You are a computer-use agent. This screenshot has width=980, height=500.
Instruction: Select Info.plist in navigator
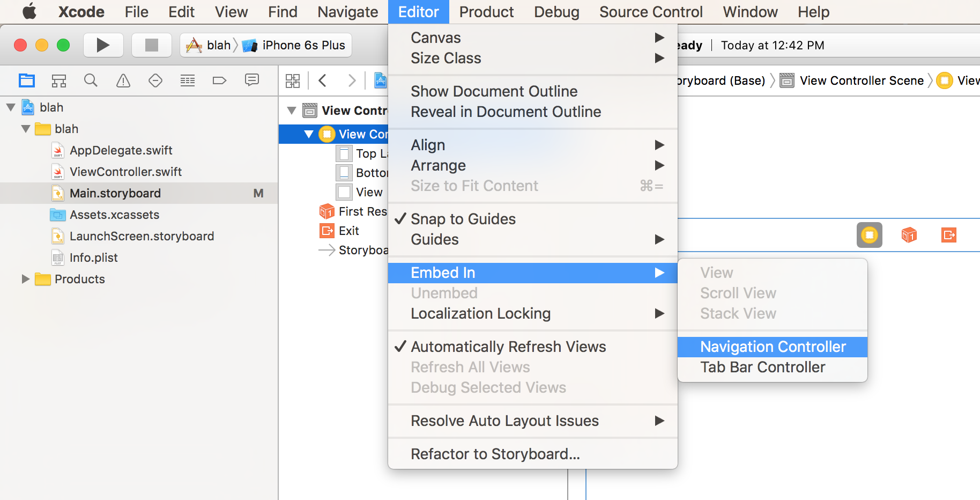139,258
